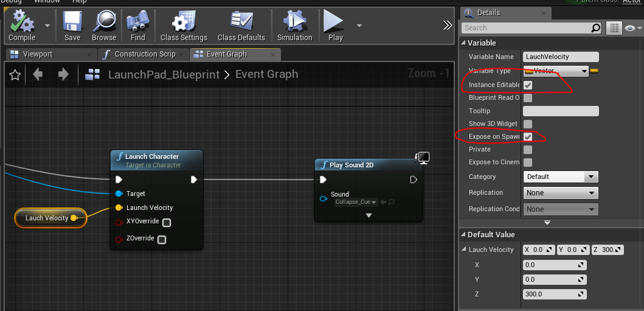Enable the XYOverride checkbox on Launch Character
The image size is (644, 311).
pos(167,223)
